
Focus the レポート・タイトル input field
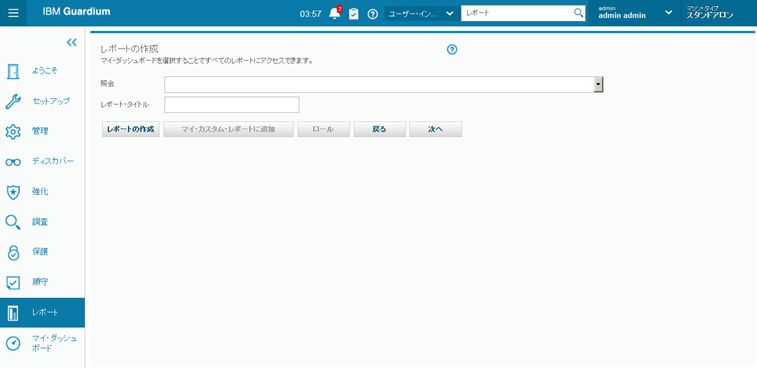232,105
